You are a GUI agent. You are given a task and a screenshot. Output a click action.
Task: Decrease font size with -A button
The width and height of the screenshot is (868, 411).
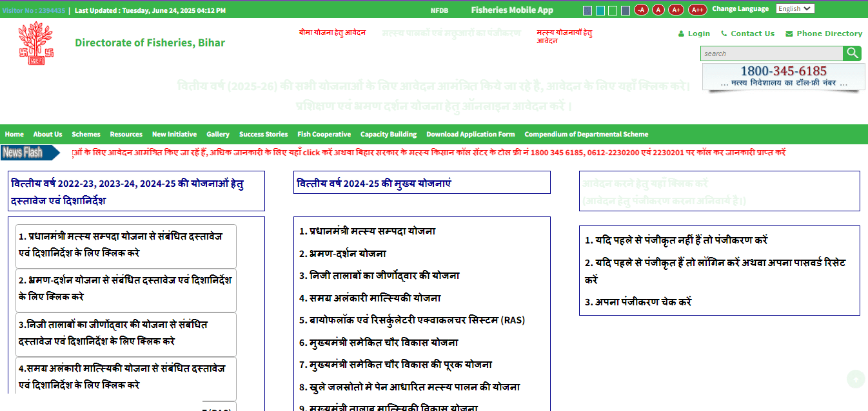coord(641,10)
